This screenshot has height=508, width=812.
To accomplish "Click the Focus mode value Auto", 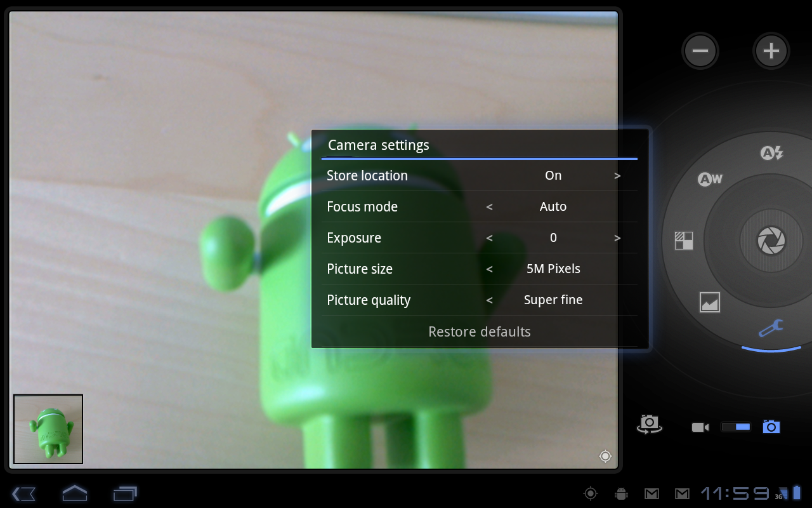I will pyautogui.click(x=553, y=206).
